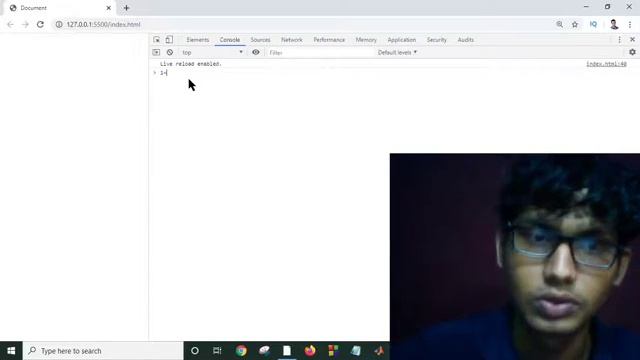Screen dimensions: 640x360
Task: Open DevTools customize menu (three dots)
Action: pos(620,40)
